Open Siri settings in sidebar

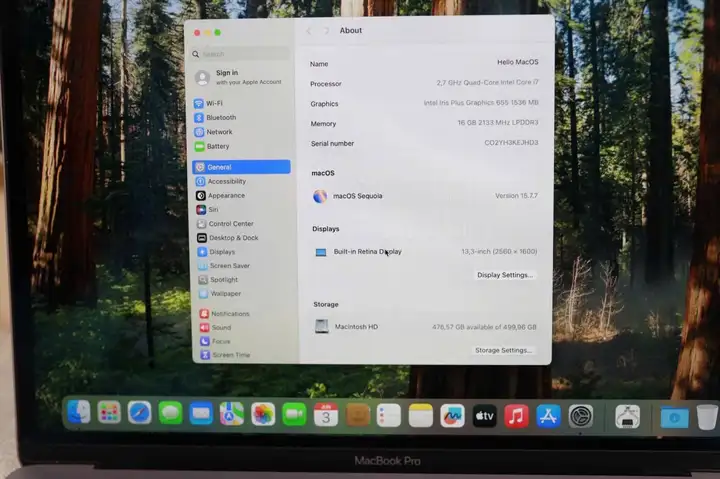242,209
